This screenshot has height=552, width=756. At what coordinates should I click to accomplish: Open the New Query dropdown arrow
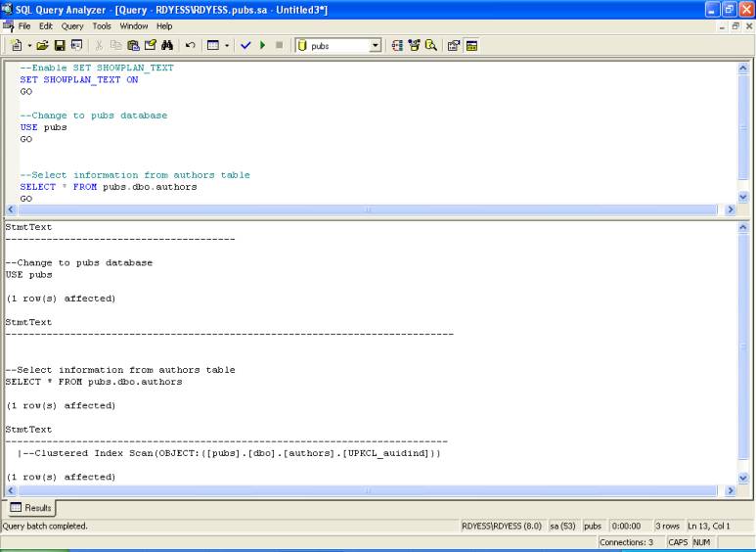pyautogui.click(x=29, y=46)
